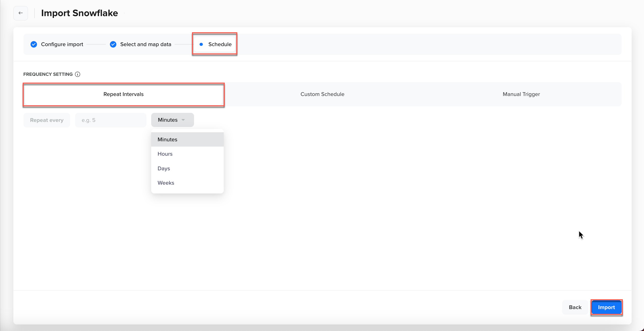Screen dimensions: 644x331
Task: Select Minutes from the dropdown list
Action: (167, 140)
